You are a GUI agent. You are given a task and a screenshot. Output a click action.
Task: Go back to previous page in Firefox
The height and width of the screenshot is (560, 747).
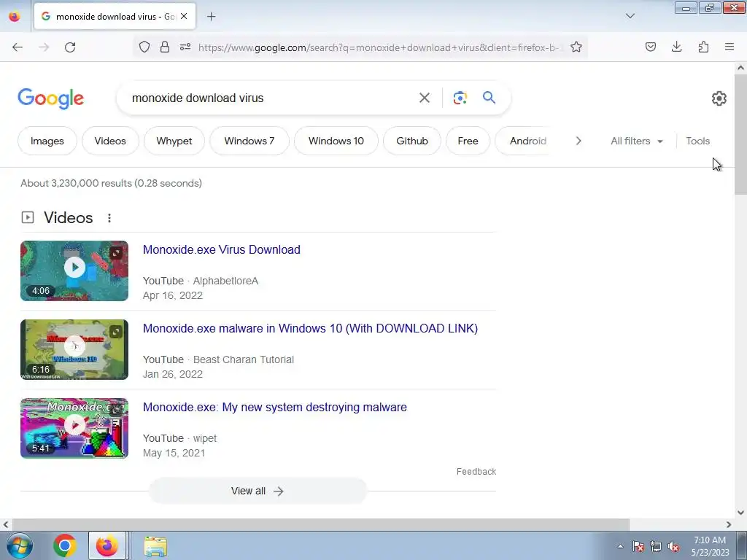click(x=18, y=47)
